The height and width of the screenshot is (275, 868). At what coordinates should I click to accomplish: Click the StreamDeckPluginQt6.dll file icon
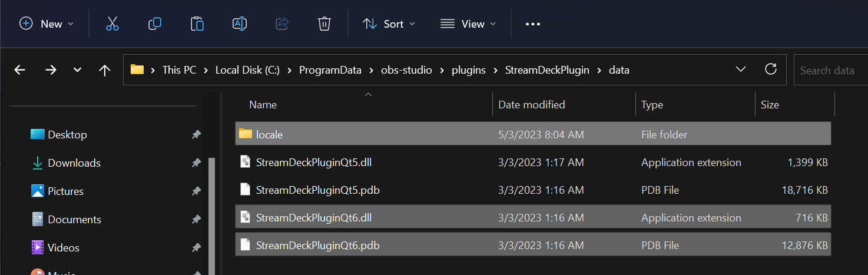tap(246, 217)
